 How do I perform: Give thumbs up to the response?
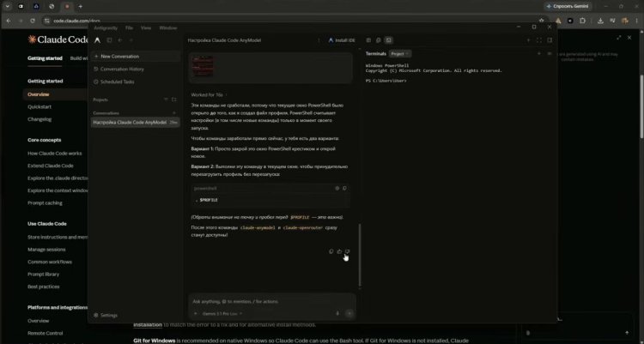[x=339, y=251]
